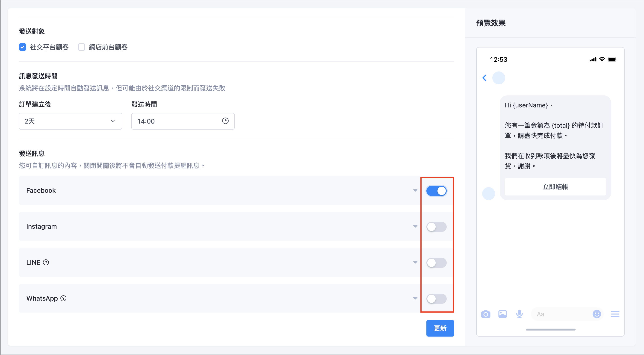Image resolution: width=644 pixels, height=355 pixels.
Task: Click the wifi icon in preview status bar
Action: [602, 59]
